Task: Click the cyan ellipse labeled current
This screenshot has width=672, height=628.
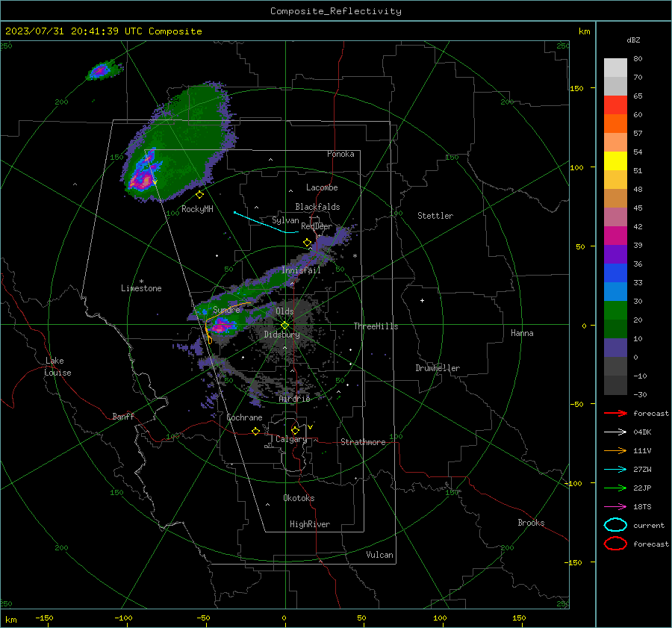Action: (x=615, y=525)
